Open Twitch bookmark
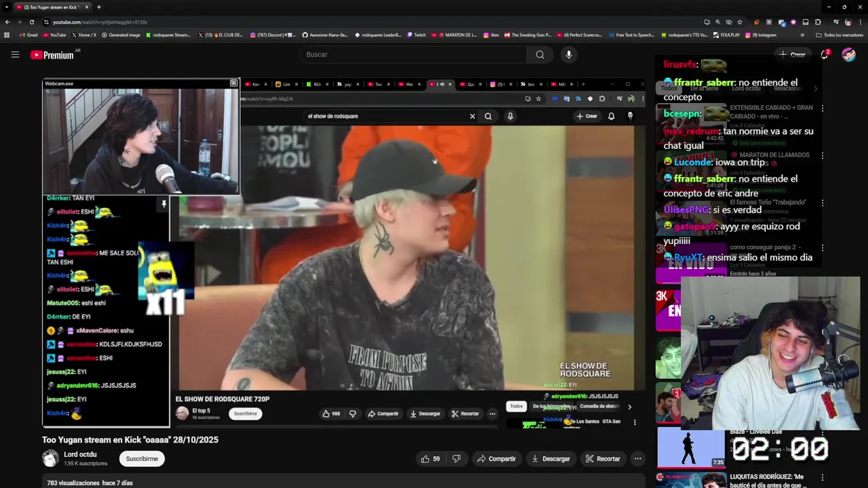The height and width of the screenshot is (488, 868). pyautogui.click(x=416, y=35)
